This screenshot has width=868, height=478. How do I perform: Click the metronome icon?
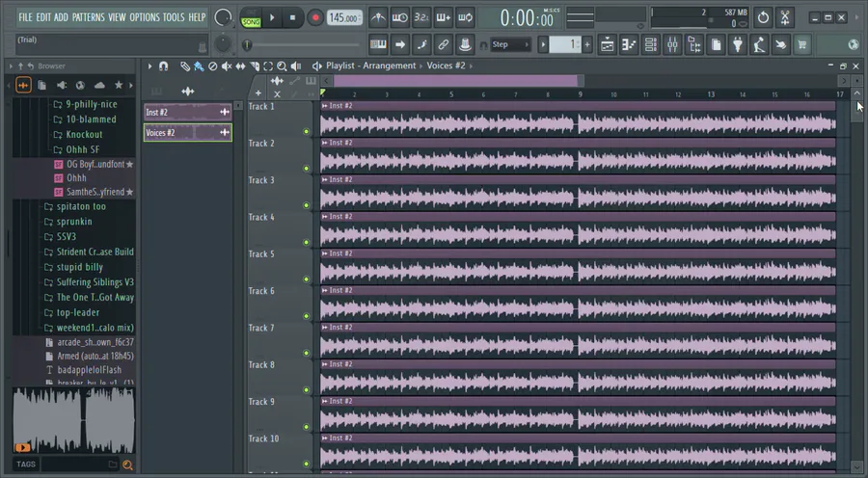(x=378, y=17)
